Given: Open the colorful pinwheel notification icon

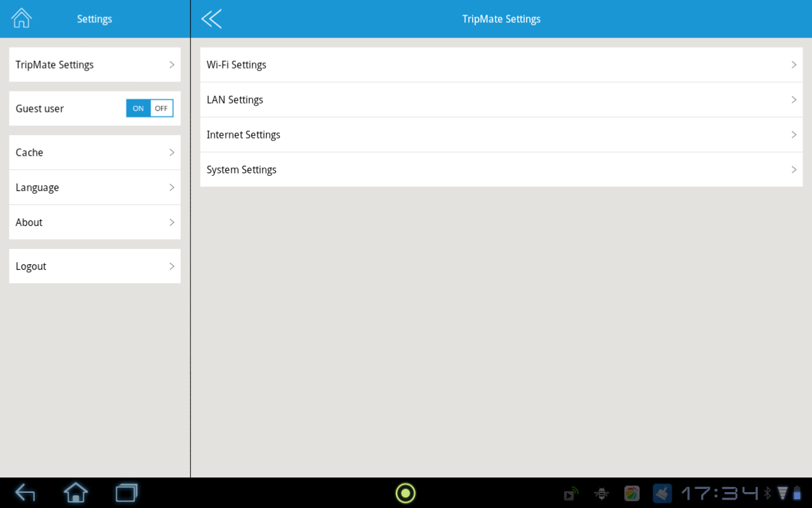Looking at the screenshot, I should pyautogui.click(x=632, y=493).
